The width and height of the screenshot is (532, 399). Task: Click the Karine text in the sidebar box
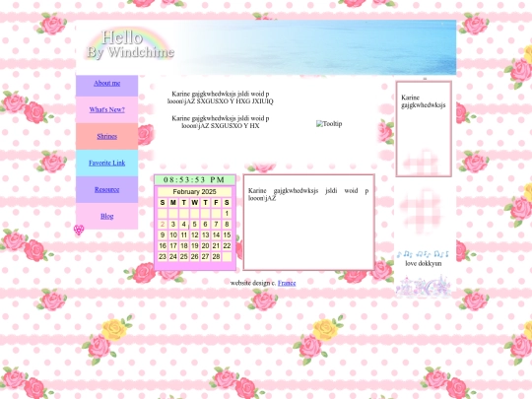coord(423,101)
